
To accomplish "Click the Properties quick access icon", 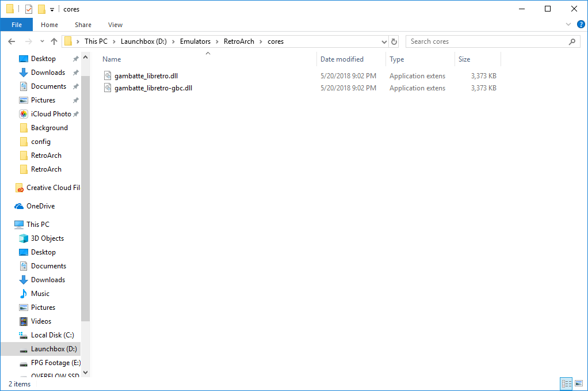I will point(29,9).
